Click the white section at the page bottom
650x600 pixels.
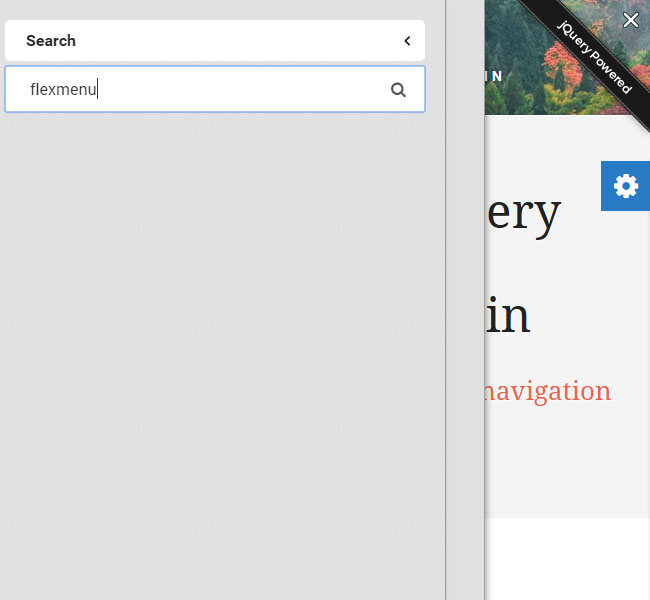567,558
